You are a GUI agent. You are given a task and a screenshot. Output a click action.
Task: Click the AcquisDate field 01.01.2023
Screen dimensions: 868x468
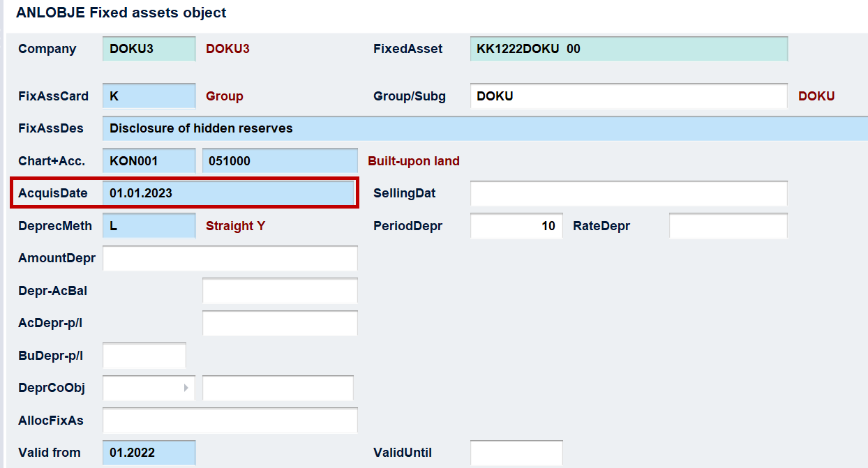point(230,193)
